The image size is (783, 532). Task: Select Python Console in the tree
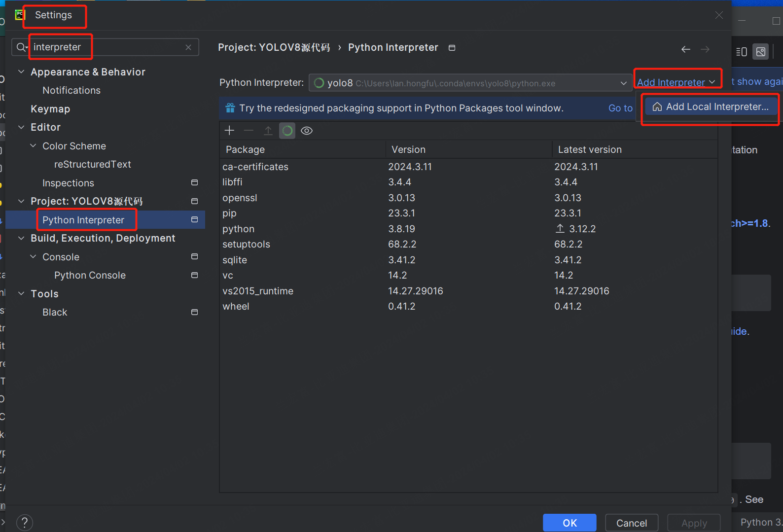[90, 275]
